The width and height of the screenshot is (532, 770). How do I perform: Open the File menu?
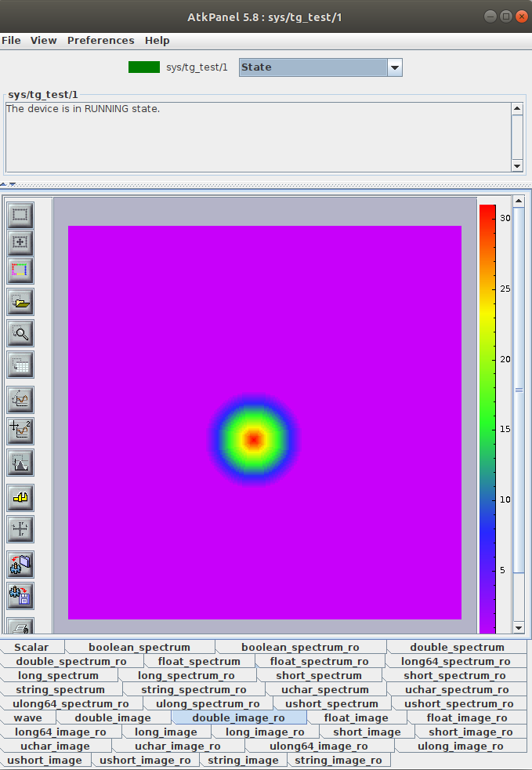[11, 40]
